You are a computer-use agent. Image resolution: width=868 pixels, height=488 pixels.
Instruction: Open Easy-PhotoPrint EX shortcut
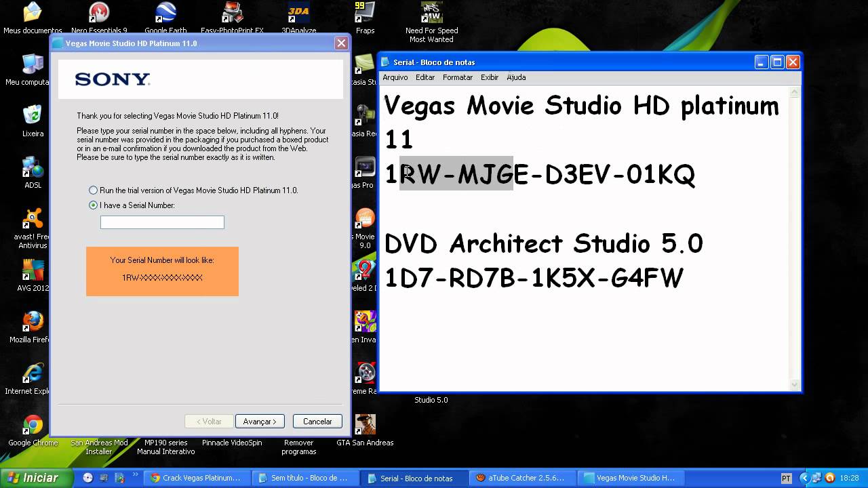(232, 18)
